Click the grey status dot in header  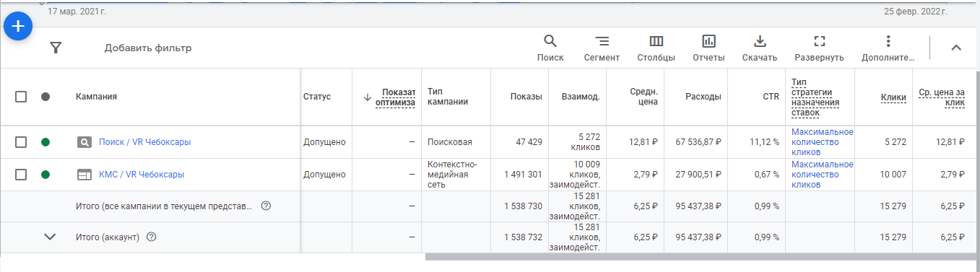[x=45, y=97]
